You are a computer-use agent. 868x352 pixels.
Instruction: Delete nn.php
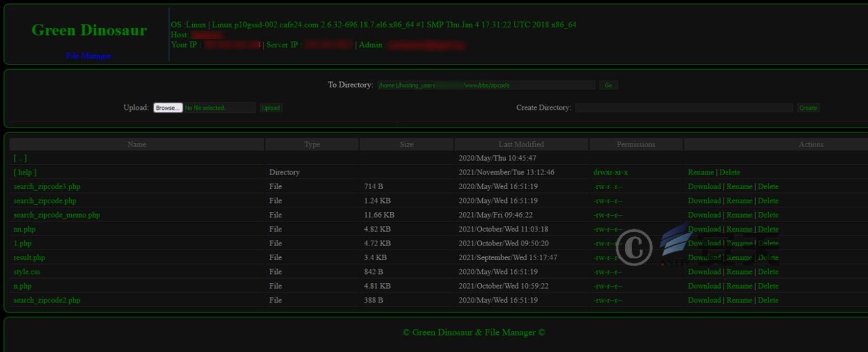[x=768, y=229]
